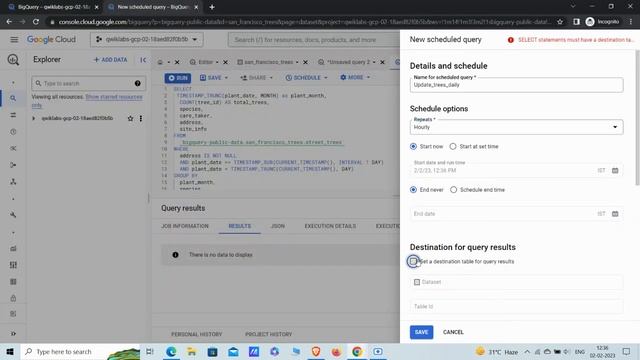Open the SAVE dropdown menu
640x360 pixels.
pos(227,78)
